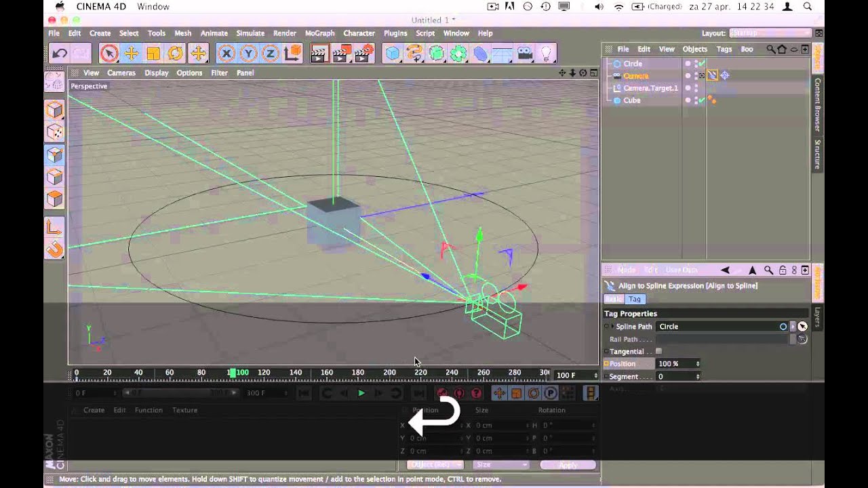The image size is (868, 488).
Task: Click Make Editable icon in left palette
Action: pos(54,82)
